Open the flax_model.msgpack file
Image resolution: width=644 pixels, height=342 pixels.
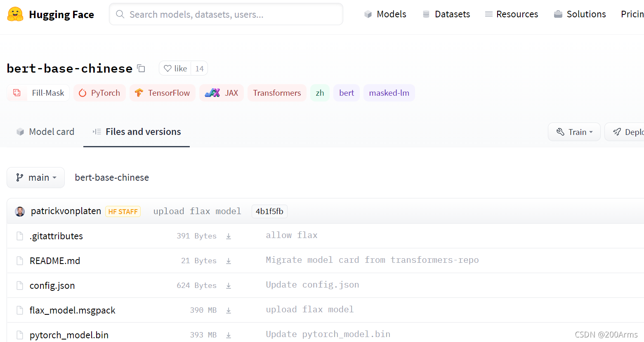[73, 310]
